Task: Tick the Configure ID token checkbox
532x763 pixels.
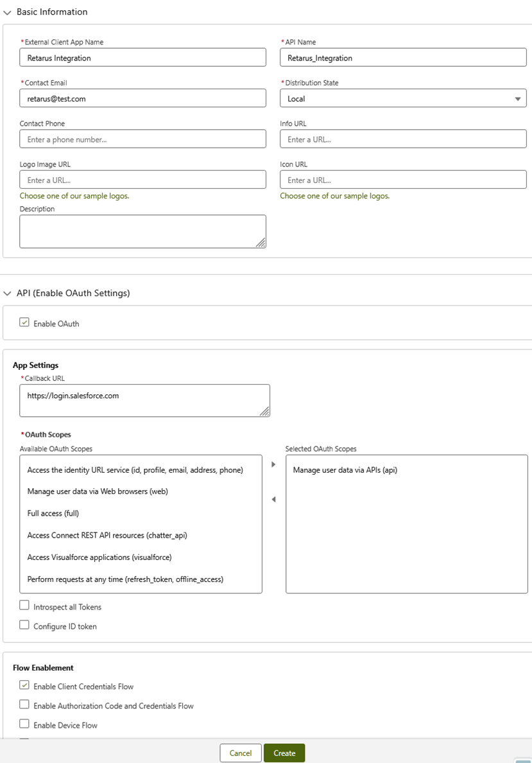Action: [x=24, y=625]
